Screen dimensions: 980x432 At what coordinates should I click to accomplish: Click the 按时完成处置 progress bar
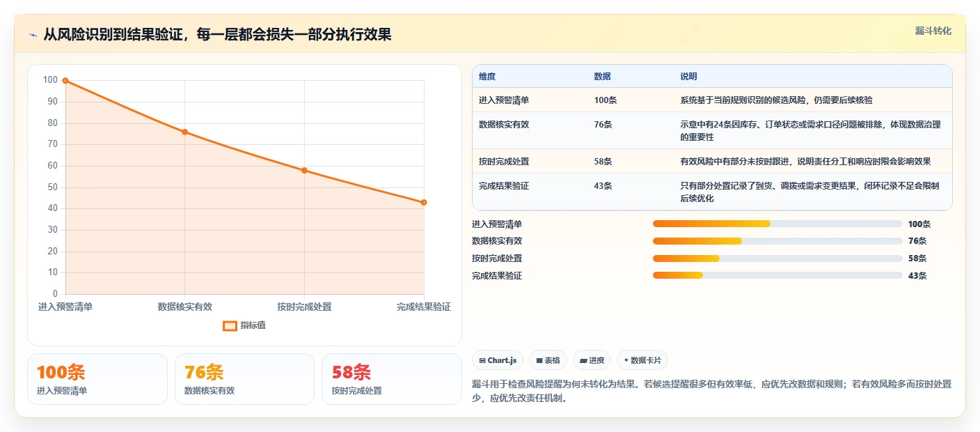click(x=777, y=259)
